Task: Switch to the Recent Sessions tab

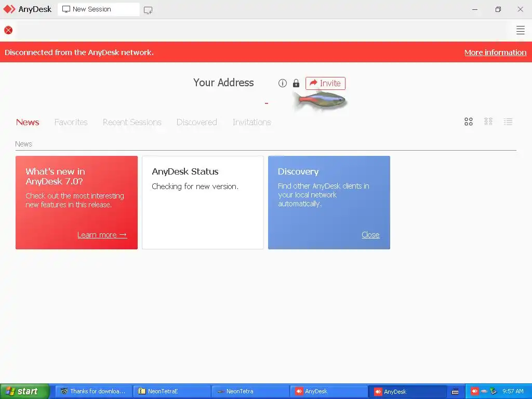Action: pos(132,122)
